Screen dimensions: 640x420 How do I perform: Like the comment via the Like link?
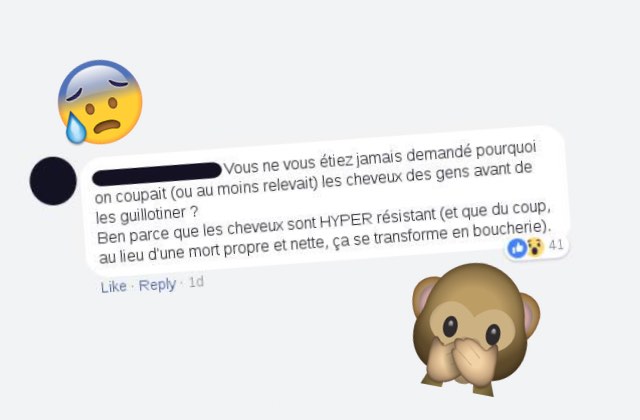click(113, 287)
